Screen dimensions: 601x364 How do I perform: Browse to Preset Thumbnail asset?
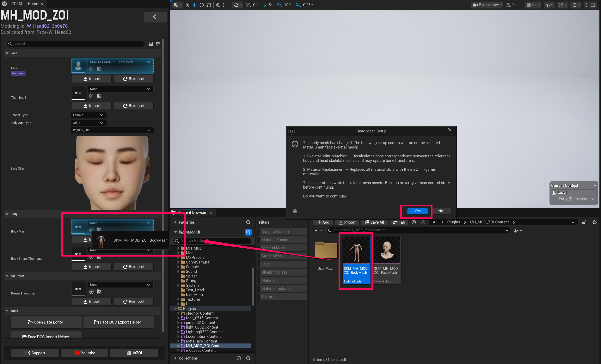tap(99, 292)
